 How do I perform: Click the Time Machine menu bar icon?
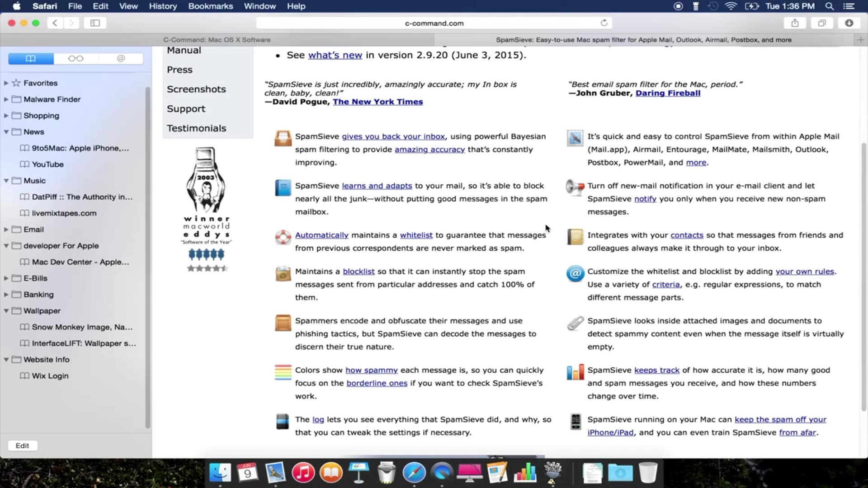[x=713, y=6]
